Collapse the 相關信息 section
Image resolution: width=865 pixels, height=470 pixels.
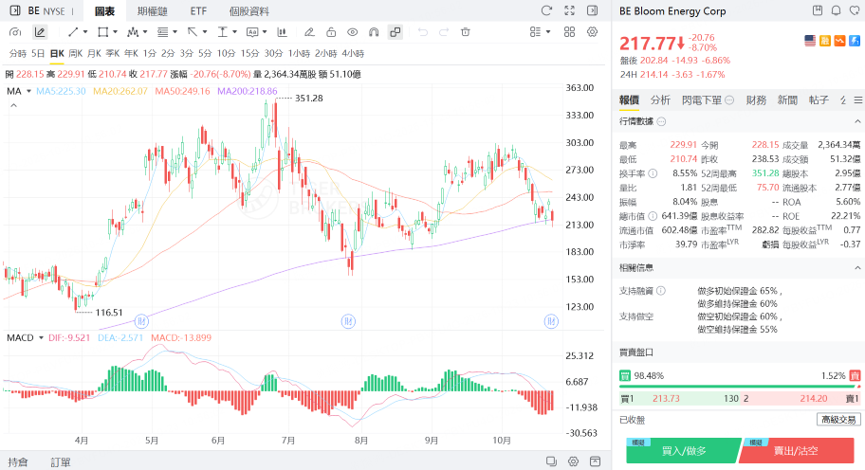coord(857,268)
